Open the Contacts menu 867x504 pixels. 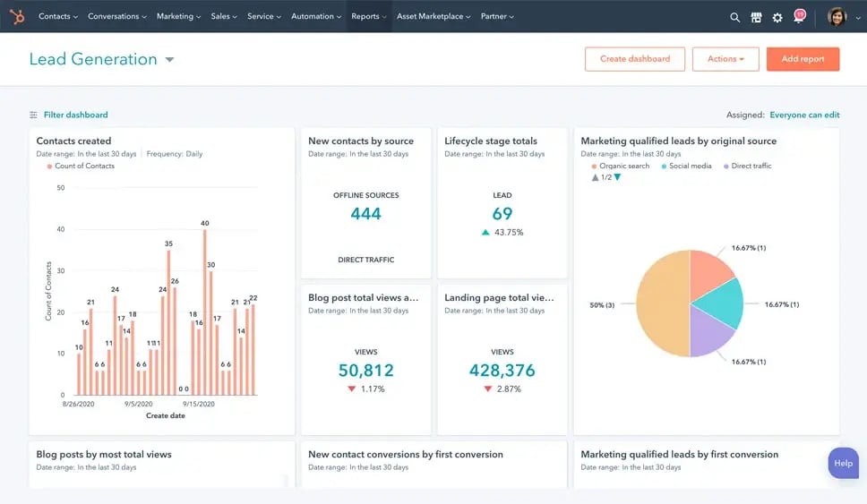(58, 17)
